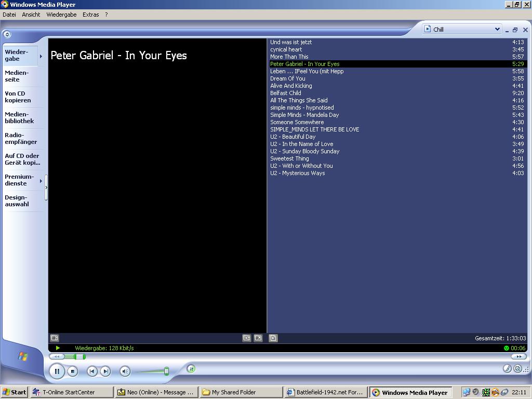The image size is (532, 399).
Task: Open visualization selection icon under video area
Action: [x=55, y=338]
